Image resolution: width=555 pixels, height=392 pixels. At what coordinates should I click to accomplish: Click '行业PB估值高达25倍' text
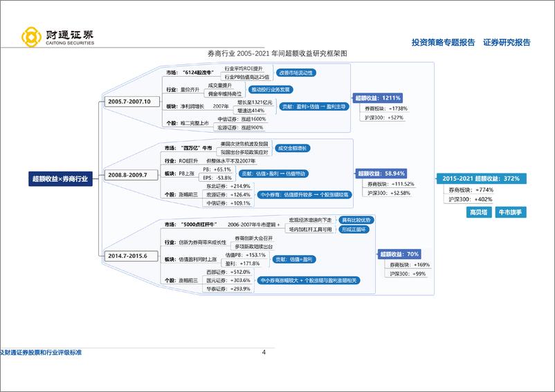tap(247, 77)
